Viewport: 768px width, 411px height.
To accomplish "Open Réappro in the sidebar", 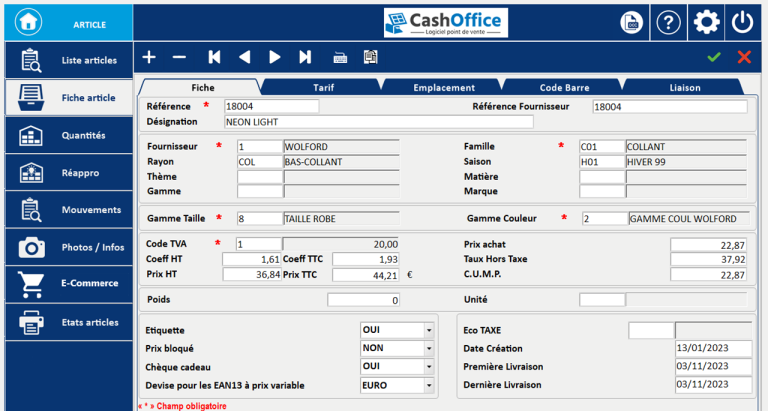I will [x=67, y=172].
